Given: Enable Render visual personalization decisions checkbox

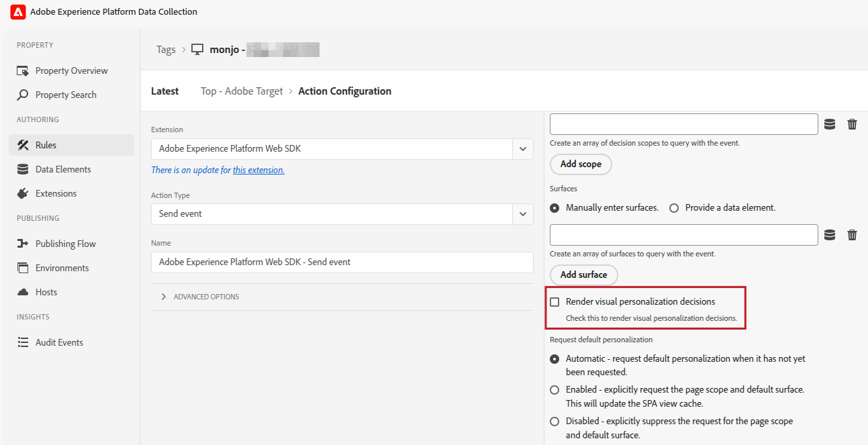Looking at the screenshot, I should [554, 302].
